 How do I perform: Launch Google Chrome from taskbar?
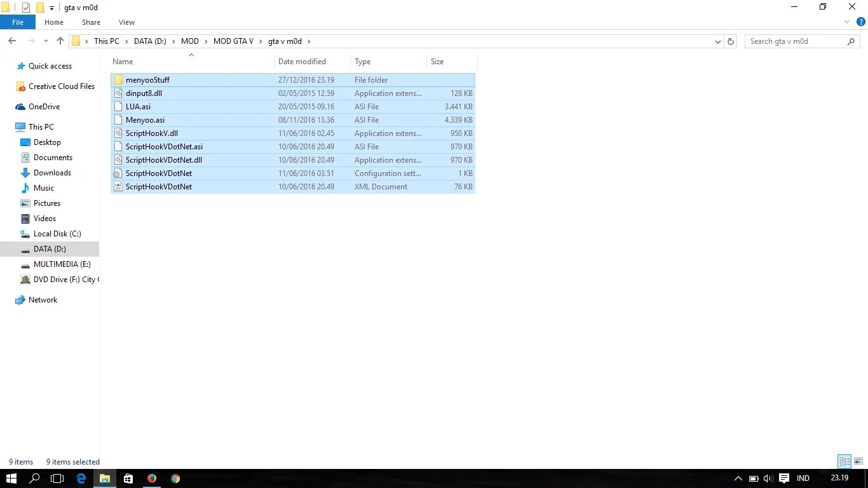pos(175,478)
